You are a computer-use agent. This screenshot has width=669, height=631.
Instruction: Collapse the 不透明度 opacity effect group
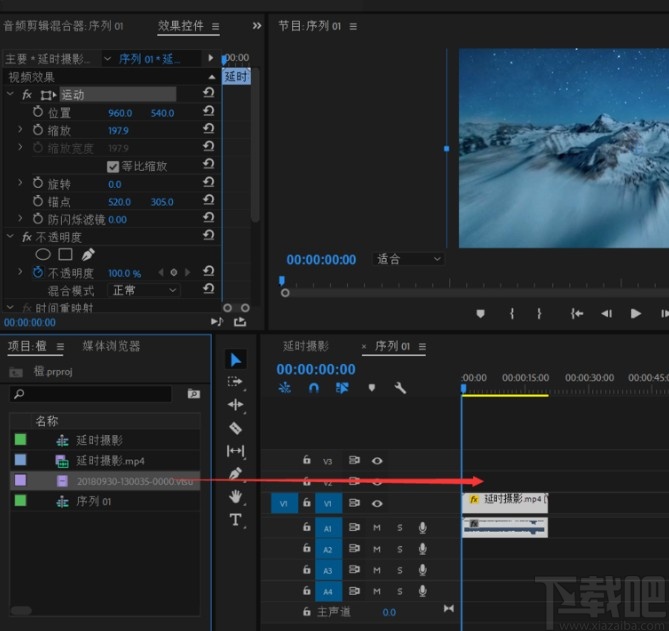click(10, 236)
